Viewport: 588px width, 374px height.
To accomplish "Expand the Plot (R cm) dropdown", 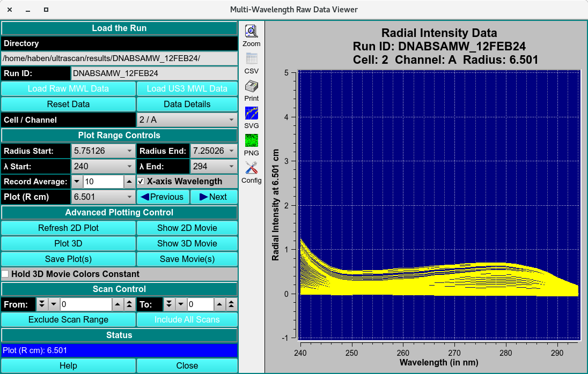I will (x=103, y=197).
